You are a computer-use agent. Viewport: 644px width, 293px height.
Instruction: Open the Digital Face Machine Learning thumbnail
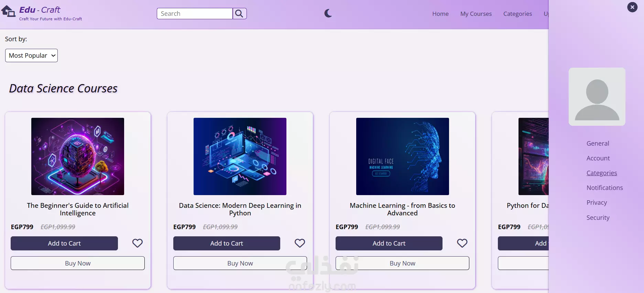tap(403, 156)
